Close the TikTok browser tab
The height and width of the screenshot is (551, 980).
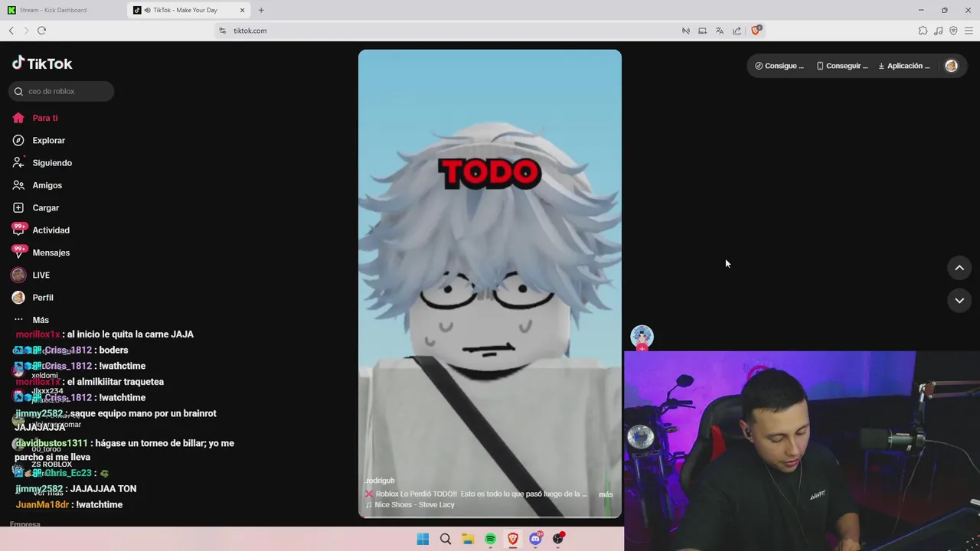click(243, 10)
